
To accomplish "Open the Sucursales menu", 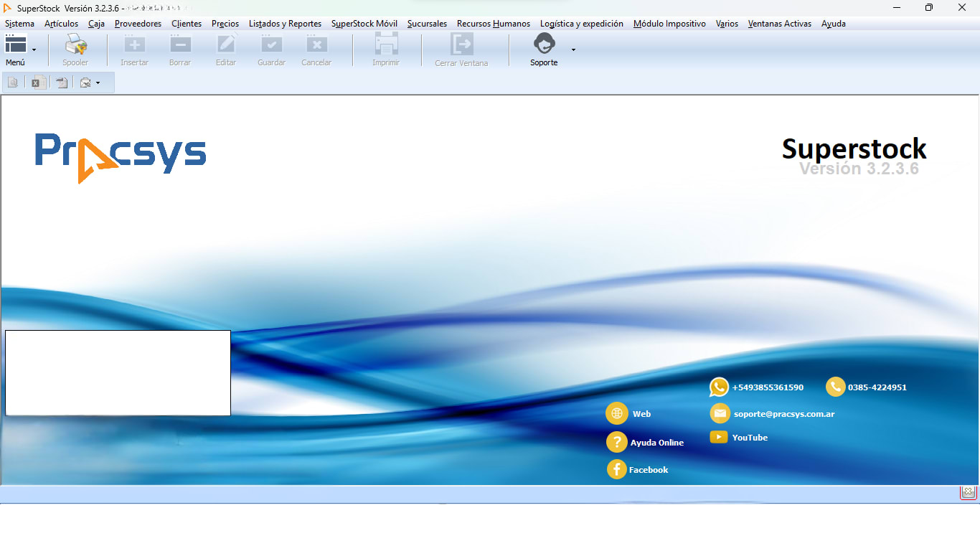I will tap(427, 24).
